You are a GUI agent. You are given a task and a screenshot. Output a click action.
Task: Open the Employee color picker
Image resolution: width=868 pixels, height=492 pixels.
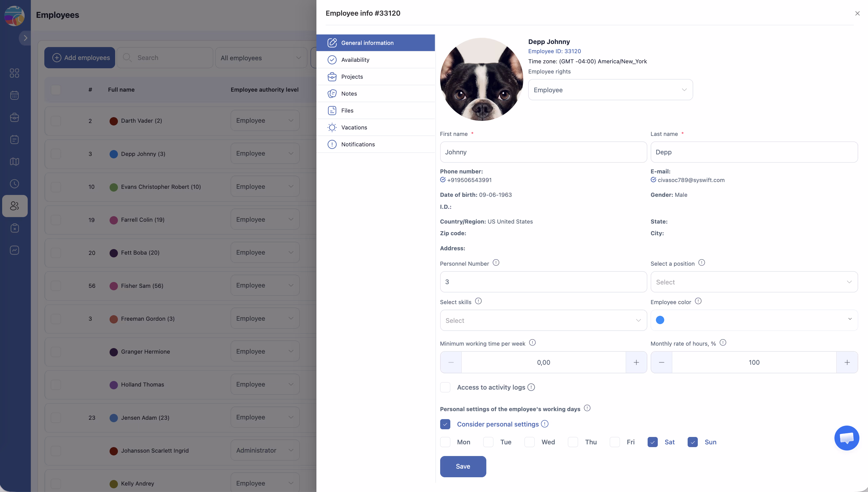tap(754, 320)
